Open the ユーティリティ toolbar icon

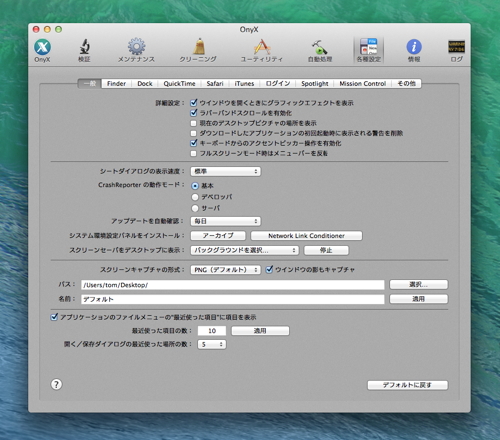(262, 50)
